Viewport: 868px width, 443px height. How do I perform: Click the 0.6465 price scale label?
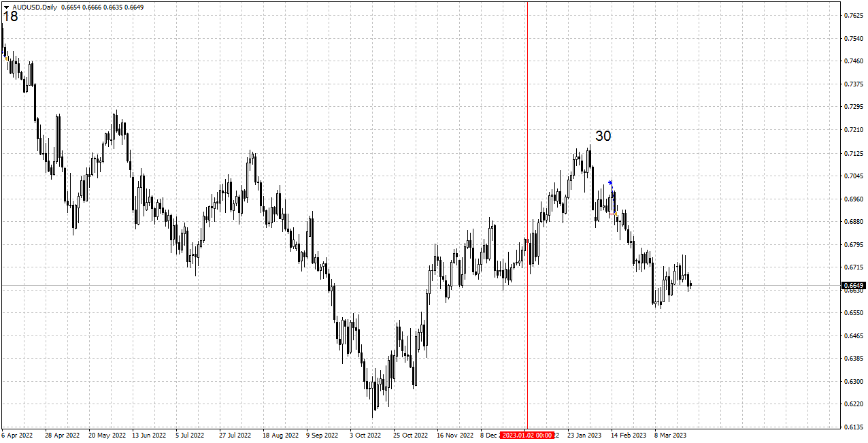point(853,336)
